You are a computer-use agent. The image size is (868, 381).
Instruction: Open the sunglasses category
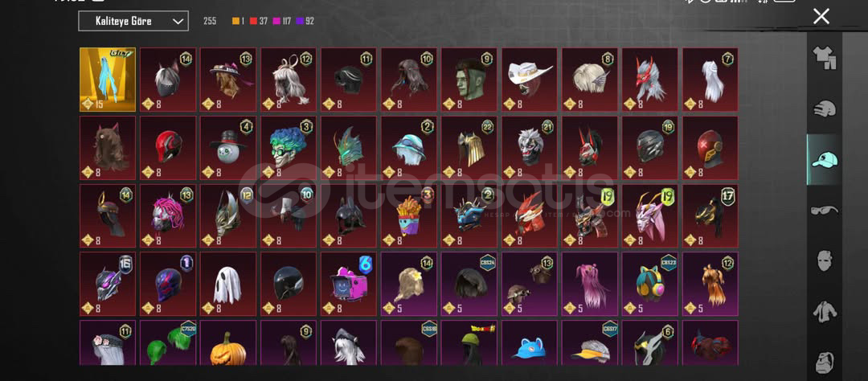[x=825, y=211]
